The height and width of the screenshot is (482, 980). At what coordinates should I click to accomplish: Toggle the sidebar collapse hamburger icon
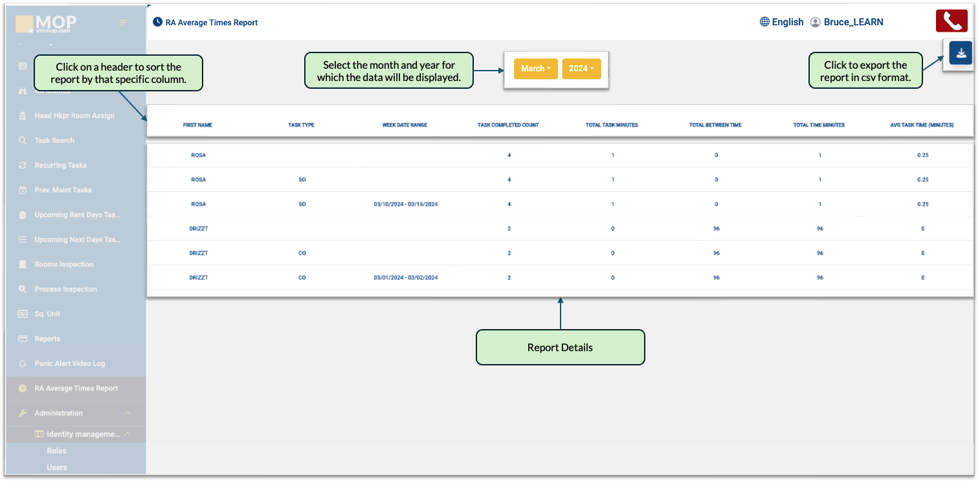click(124, 23)
